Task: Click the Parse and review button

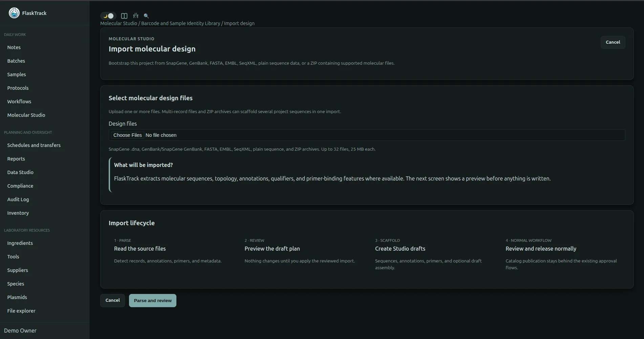Action: click(x=153, y=300)
